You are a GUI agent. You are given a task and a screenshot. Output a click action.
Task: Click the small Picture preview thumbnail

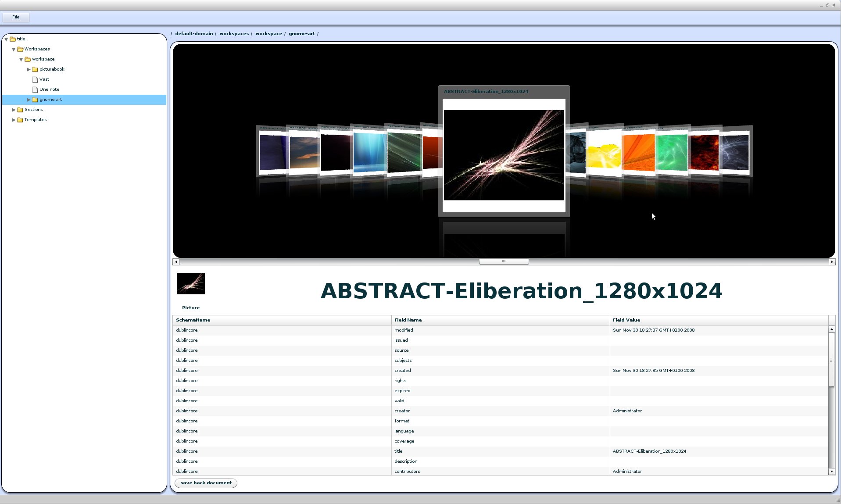tap(190, 284)
